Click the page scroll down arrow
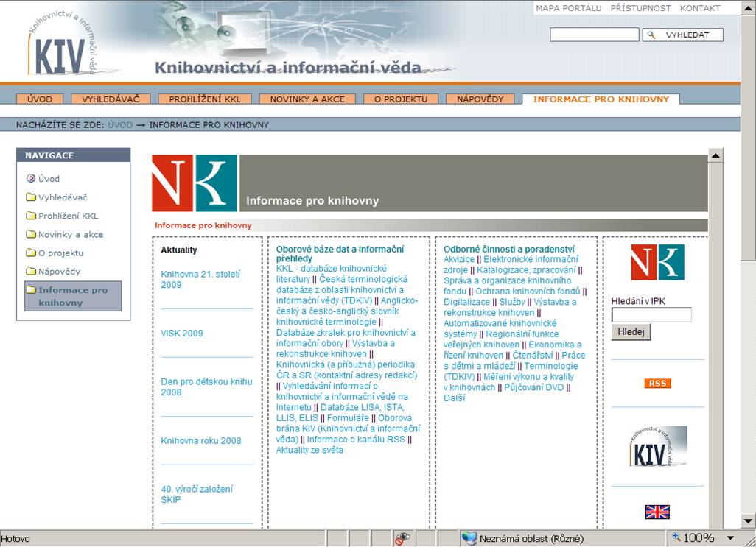 749,521
